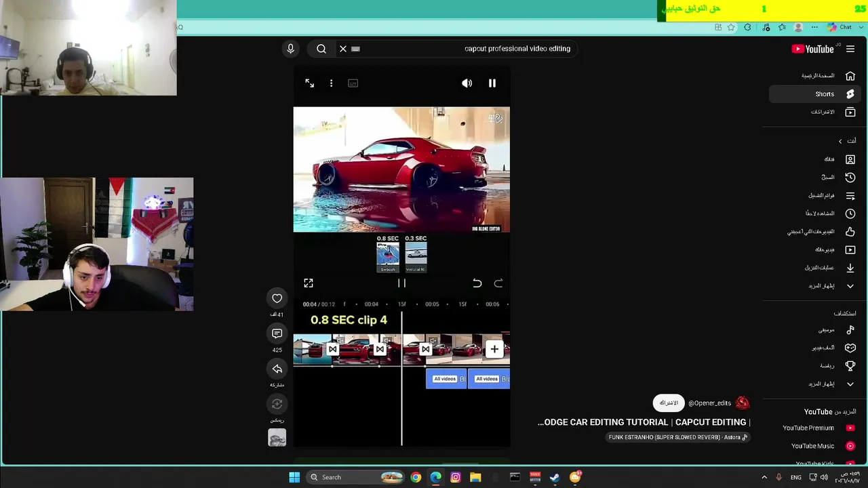
Task: Click the YouTube search magnifier button
Action: (321, 49)
